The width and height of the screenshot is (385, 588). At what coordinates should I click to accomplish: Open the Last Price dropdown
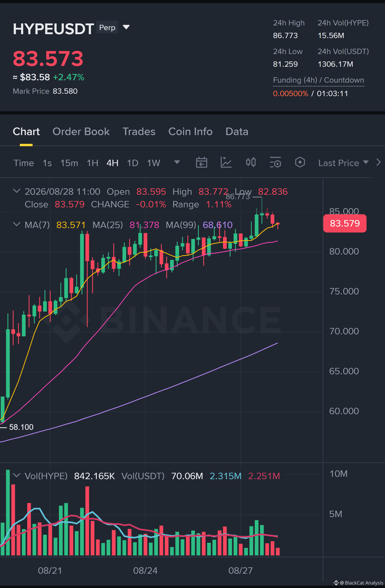[x=343, y=163]
